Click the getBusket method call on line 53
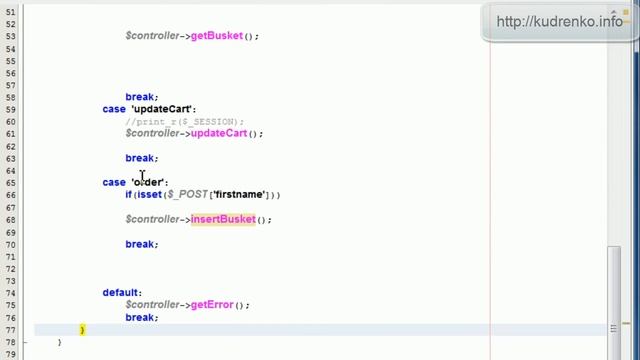Viewport: 640px width, 360px height. tap(217, 36)
